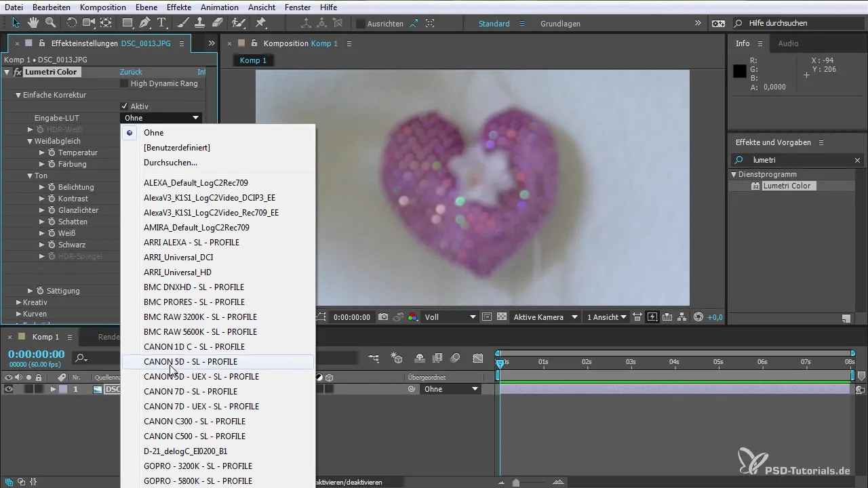Uncheck the Aktiv checkbox
868x488 pixels.
(124, 106)
